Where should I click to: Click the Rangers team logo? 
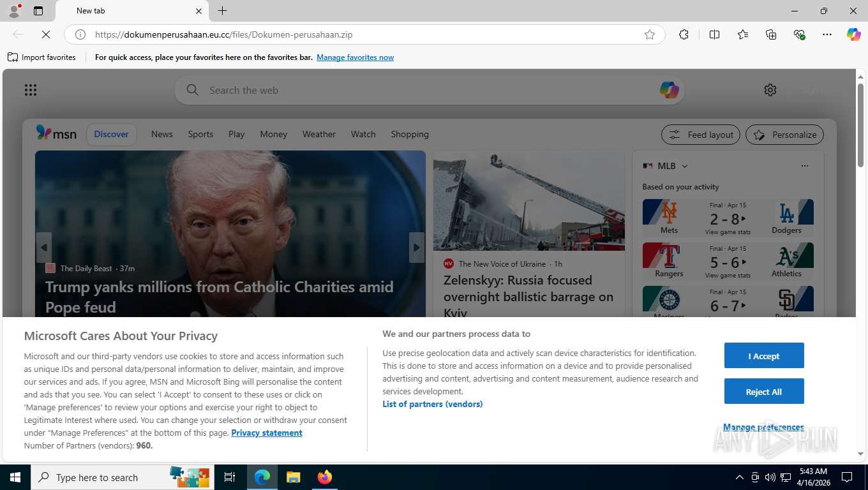(669, 255)
